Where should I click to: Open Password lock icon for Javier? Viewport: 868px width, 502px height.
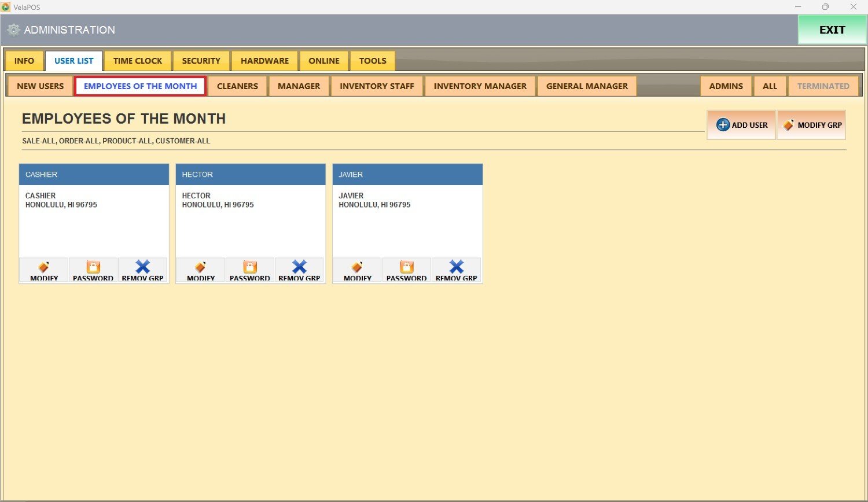(x=407, y=267)
